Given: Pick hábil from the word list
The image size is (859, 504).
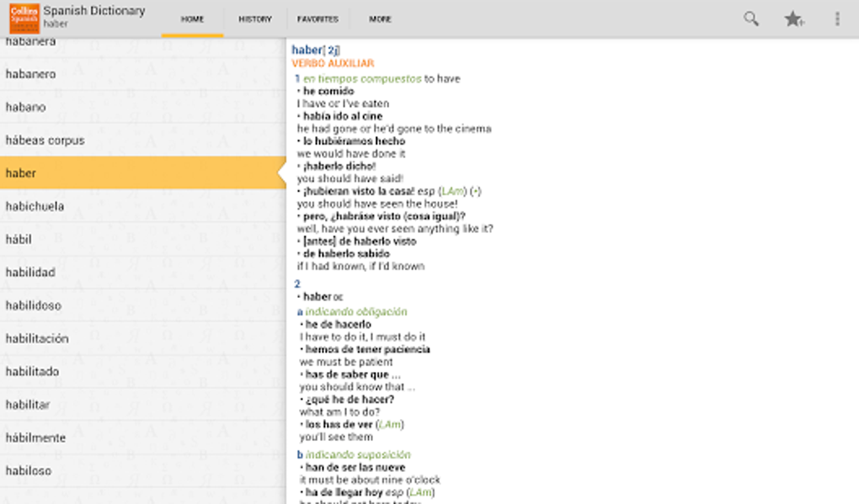Looking at the screenshot, I should coord(19,239).
